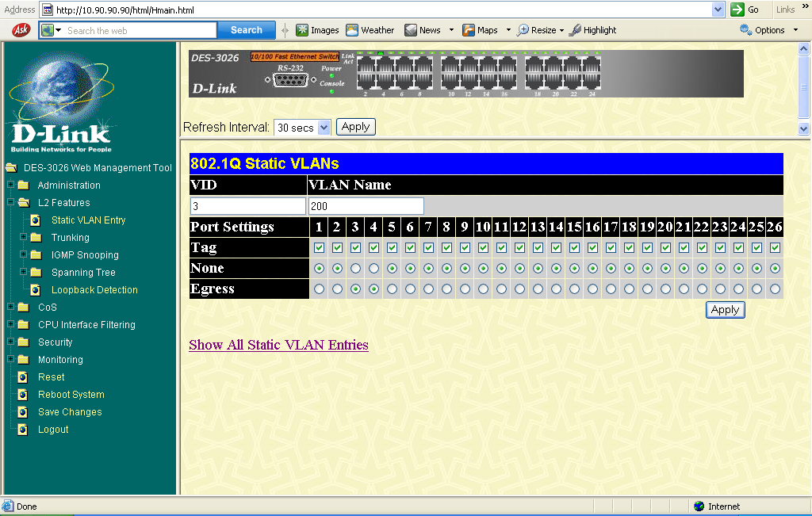812x516 pixels.
Task: Click the address bar page icon
Action: coord(47,10)
